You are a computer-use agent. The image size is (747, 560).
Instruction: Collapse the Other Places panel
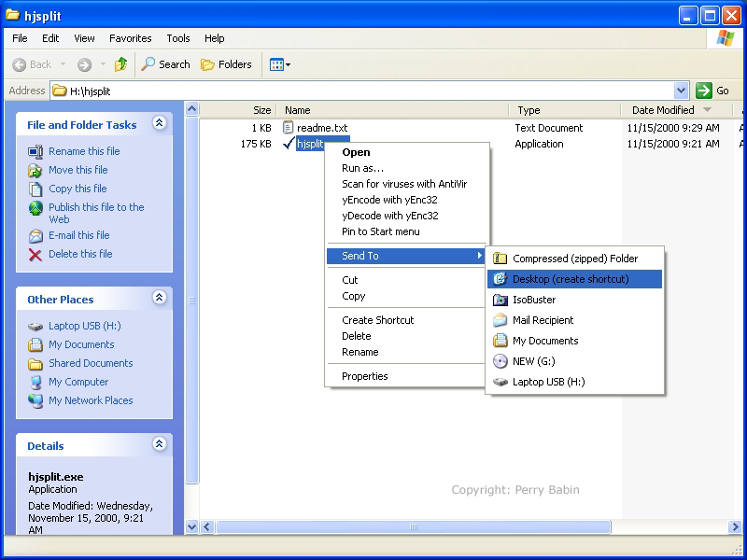click(160, 298)
